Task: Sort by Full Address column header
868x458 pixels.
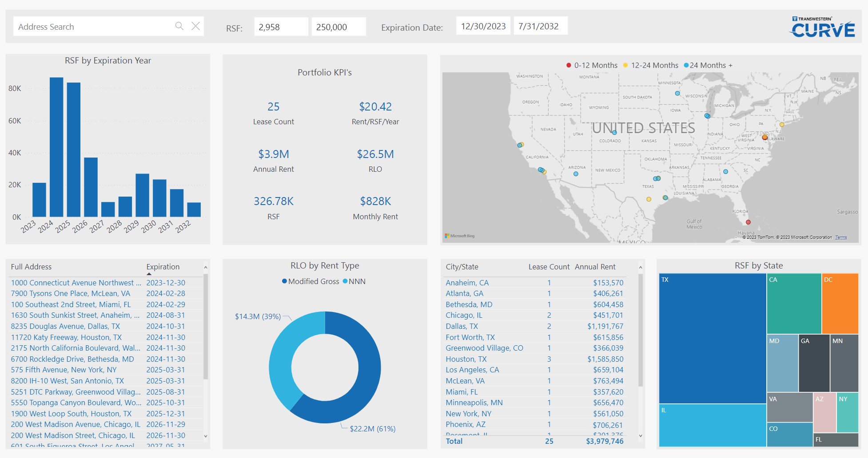Action: point(31,267)
